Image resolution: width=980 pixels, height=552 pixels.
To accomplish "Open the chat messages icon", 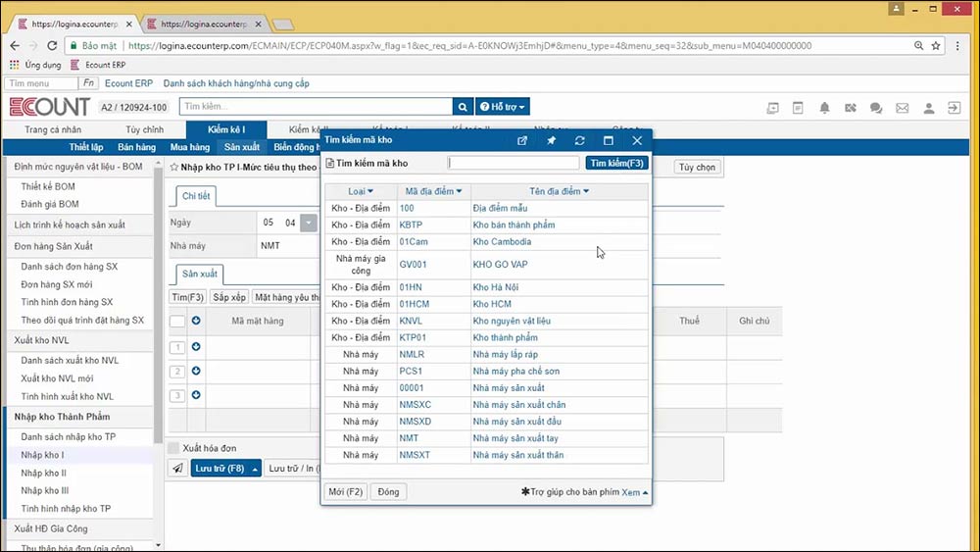I will [x=876, y=108].
